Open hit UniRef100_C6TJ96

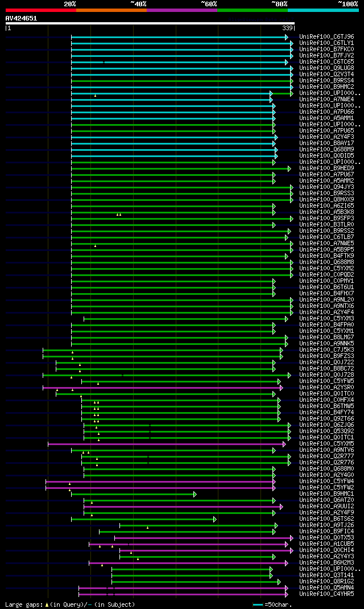coord(326,37)
